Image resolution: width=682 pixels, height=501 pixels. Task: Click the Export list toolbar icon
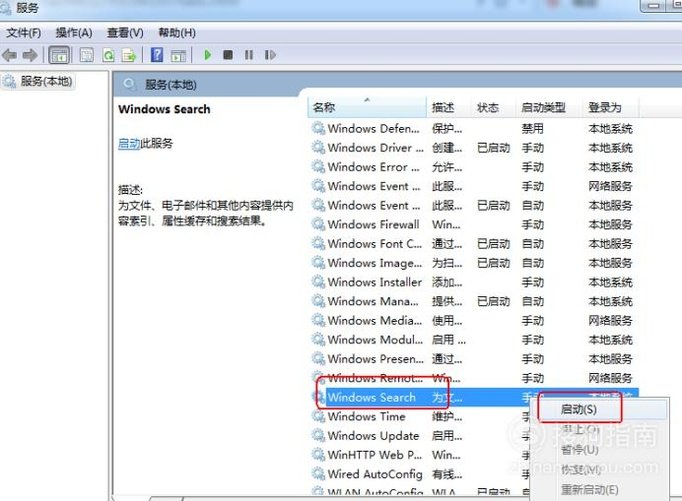coord(129,55)
